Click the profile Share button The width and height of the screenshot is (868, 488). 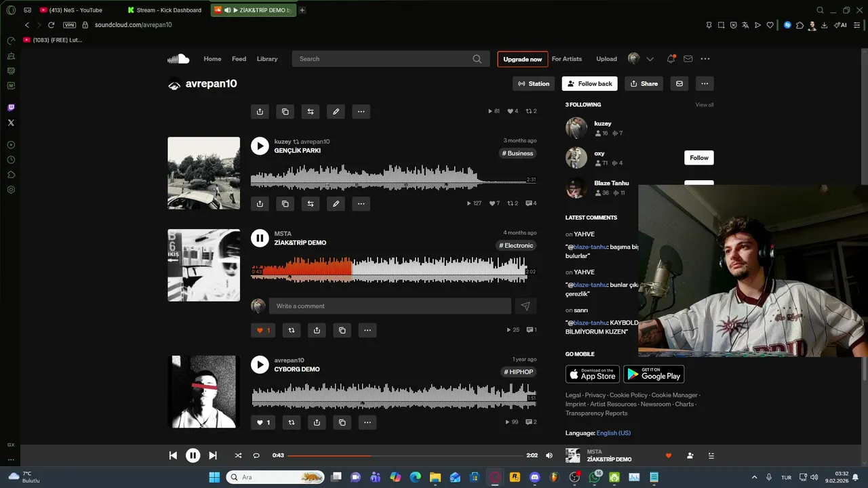click(644, 83)
